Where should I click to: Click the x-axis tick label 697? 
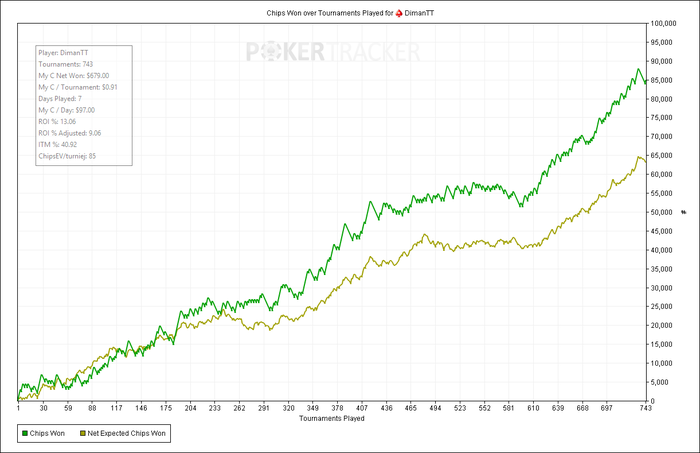607,408
